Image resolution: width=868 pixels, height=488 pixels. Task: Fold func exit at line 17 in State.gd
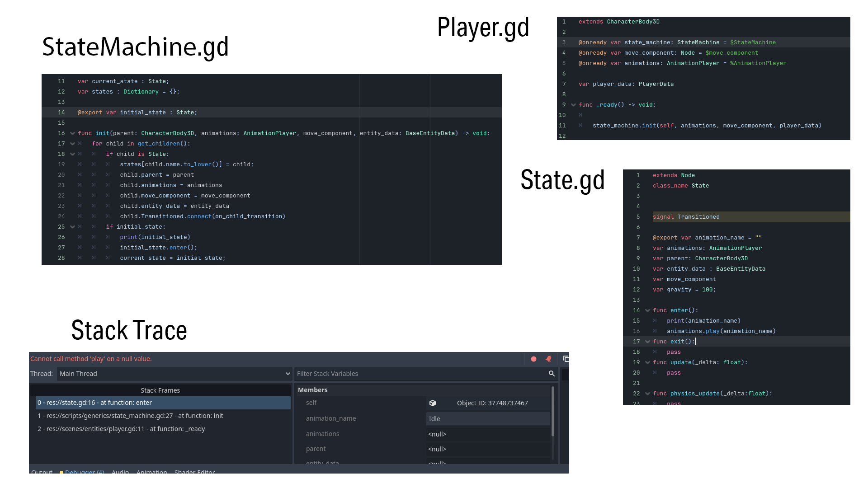point(647,342)
